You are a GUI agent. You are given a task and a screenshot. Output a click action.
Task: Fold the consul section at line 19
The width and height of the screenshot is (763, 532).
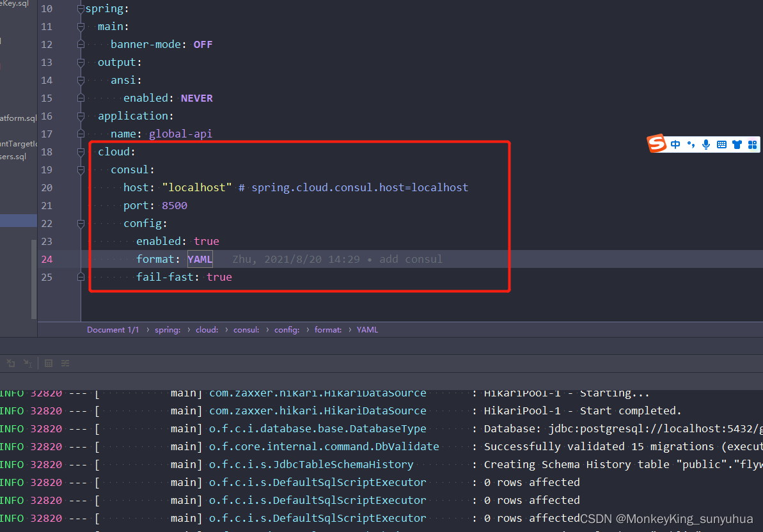(81, 170)
